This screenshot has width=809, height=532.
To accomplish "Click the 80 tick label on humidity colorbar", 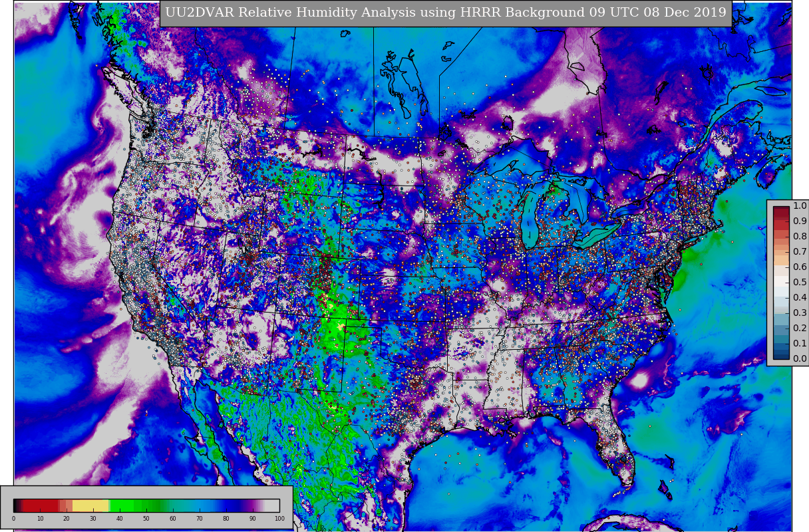I will 226,519.
